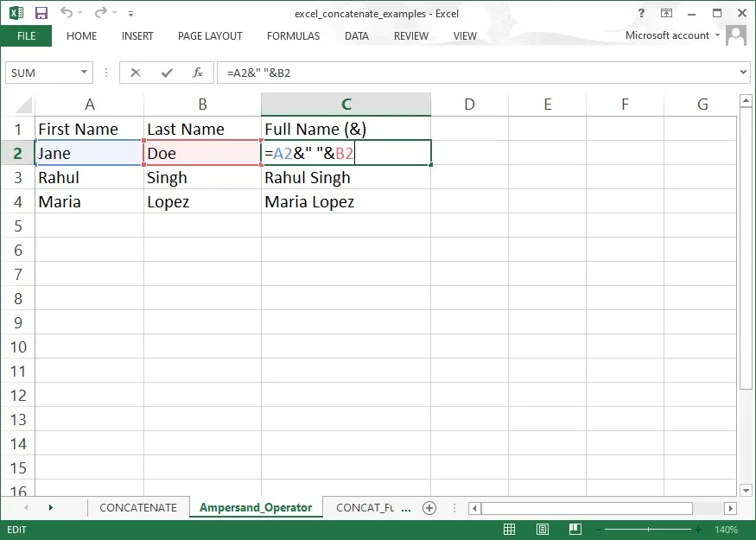Select Normal view in the status bar
Screen dimensions: 756x540
pos(509,530)
